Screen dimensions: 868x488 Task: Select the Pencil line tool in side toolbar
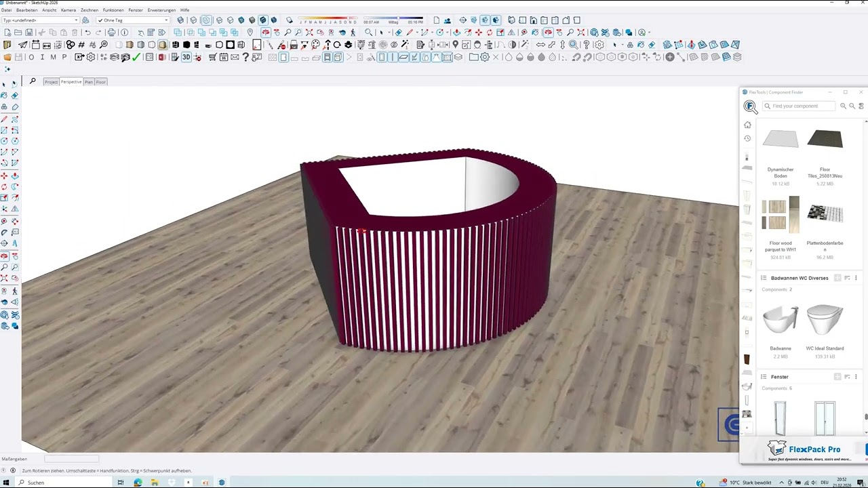[4, 119]
